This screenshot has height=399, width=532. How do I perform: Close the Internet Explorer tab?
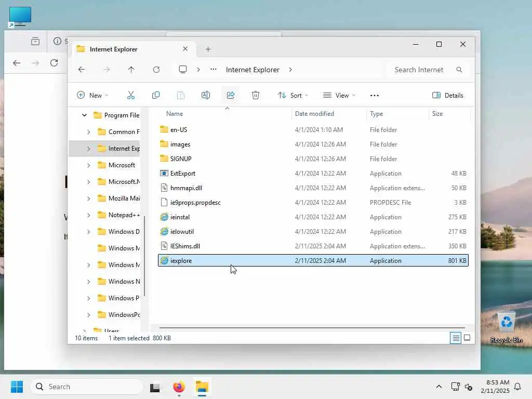[x=185, y=49]
